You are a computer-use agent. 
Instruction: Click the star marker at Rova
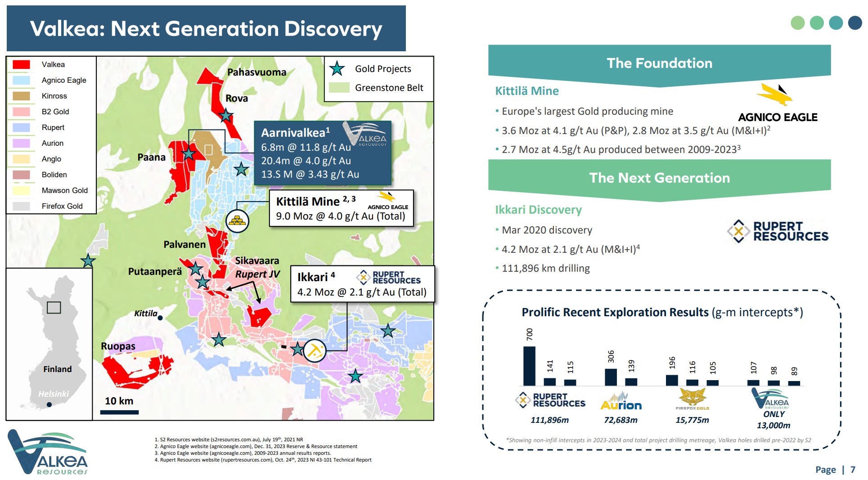226,116
